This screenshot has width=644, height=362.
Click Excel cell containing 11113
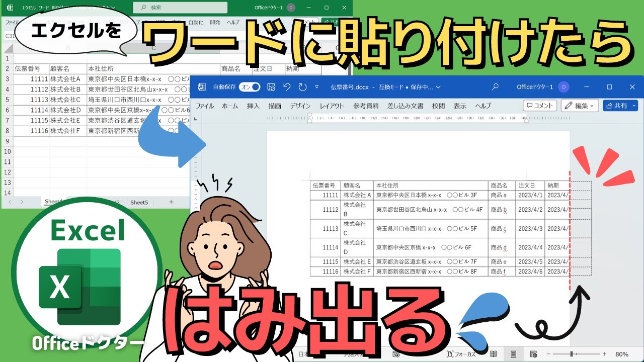click(x=31, y=100)
